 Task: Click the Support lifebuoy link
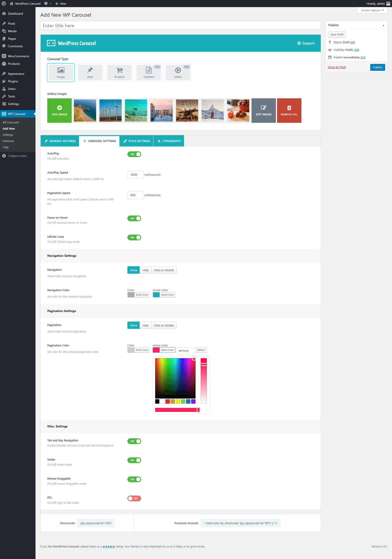(306, 43)
